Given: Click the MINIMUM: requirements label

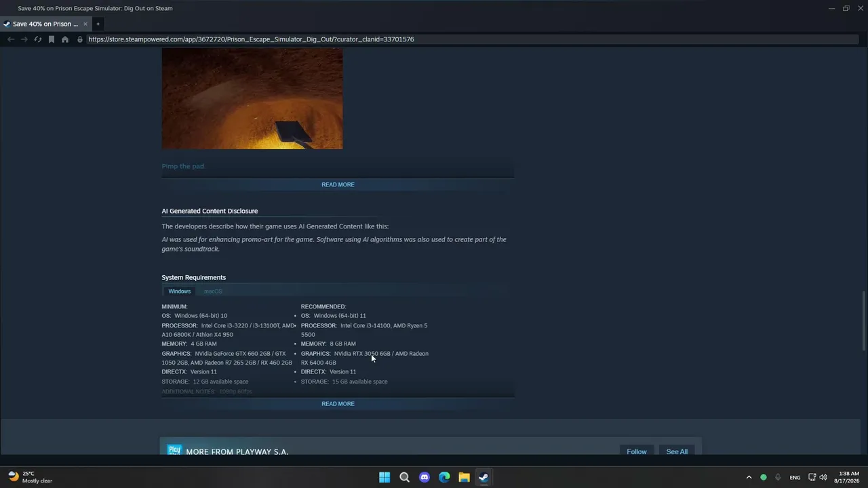Looking at the screenshot, I should point(174,306).
